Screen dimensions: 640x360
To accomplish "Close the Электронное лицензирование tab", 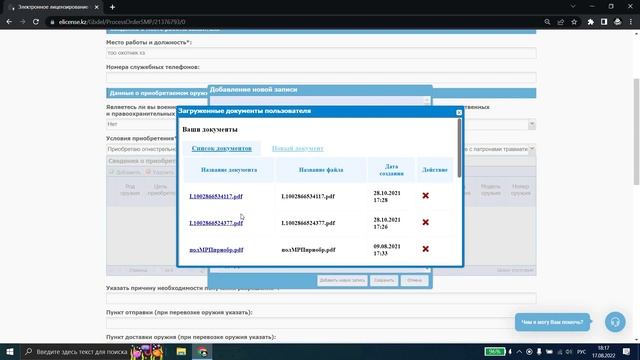I will (x=97, y=7).
